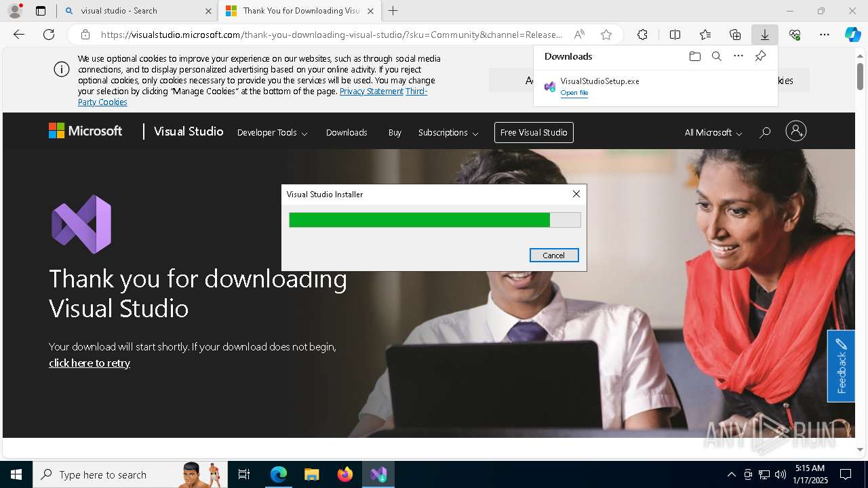
Task: Pin the Downloads panel with the pin icon
Action: (760, 56)
